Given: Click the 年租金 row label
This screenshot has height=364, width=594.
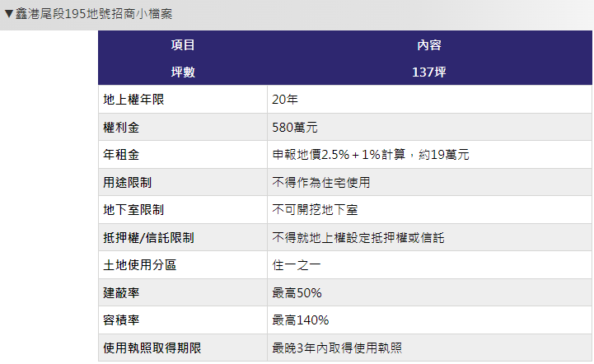Looking at the screenshot, I should coord(121,155).
